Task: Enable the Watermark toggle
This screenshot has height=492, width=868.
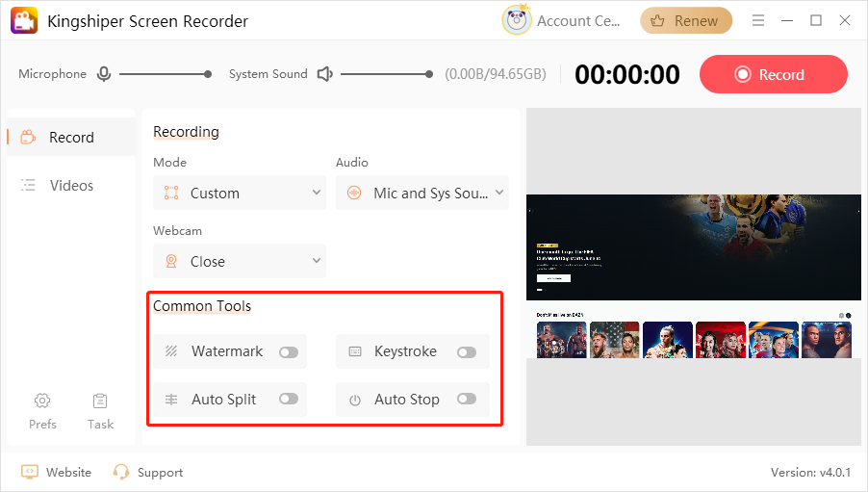Action: pyautogui.click(x=288, y=352)
